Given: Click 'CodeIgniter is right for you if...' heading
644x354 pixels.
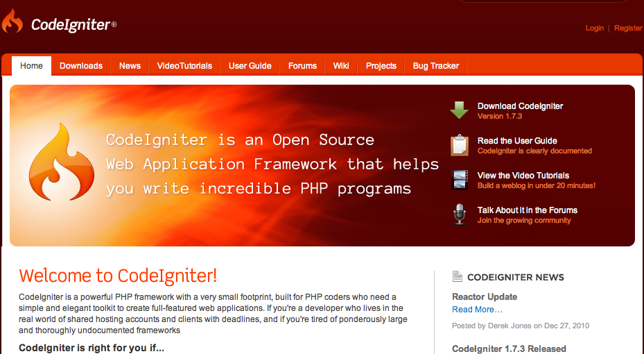Looking at the screenshot, I should [92, 348].
